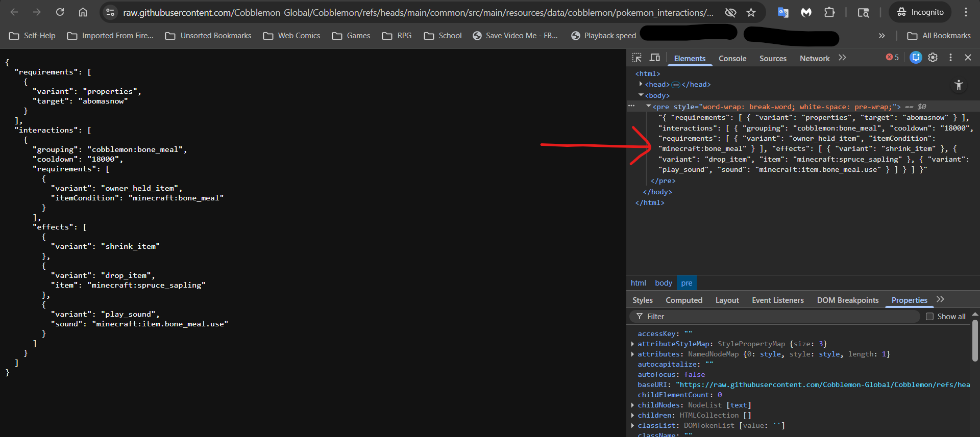Close the DevTools panel
This screenshot has width=980, height=437.
(968, 58)
